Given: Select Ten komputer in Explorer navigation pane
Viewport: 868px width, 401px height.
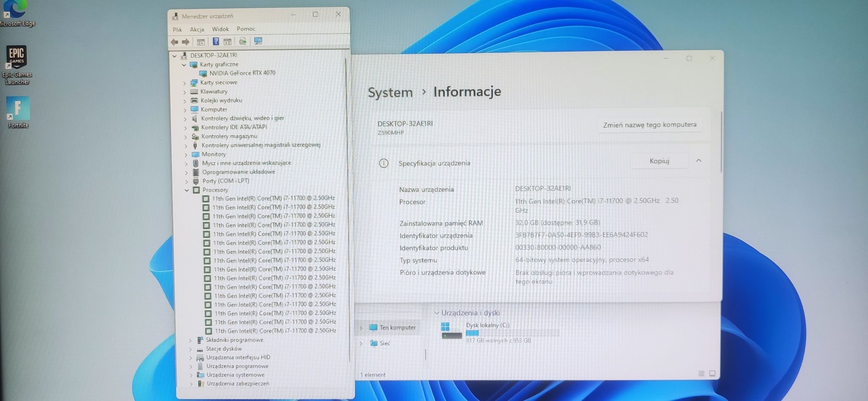Looking at the screenshot, I should click(393, 328).
